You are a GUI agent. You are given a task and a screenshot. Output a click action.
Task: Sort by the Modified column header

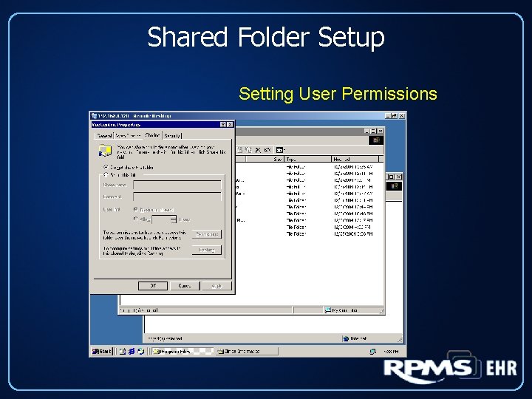click(x=355, y=159)
